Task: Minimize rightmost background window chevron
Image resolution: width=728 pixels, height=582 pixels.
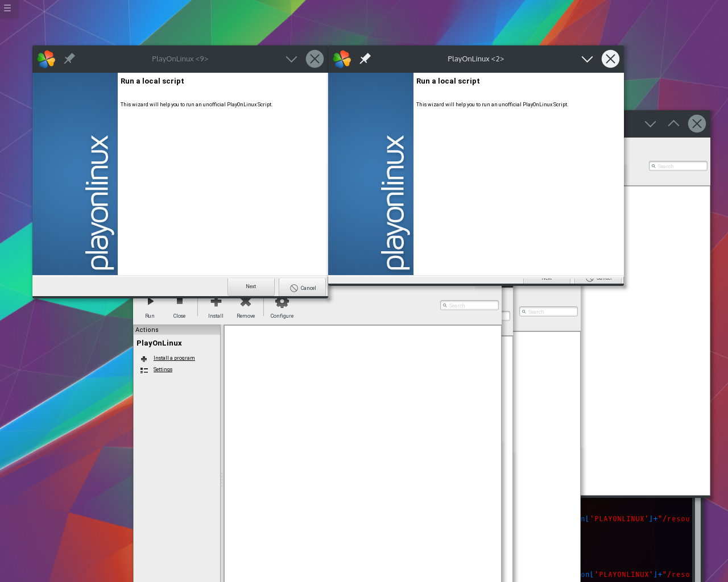Action: point(650,124)
